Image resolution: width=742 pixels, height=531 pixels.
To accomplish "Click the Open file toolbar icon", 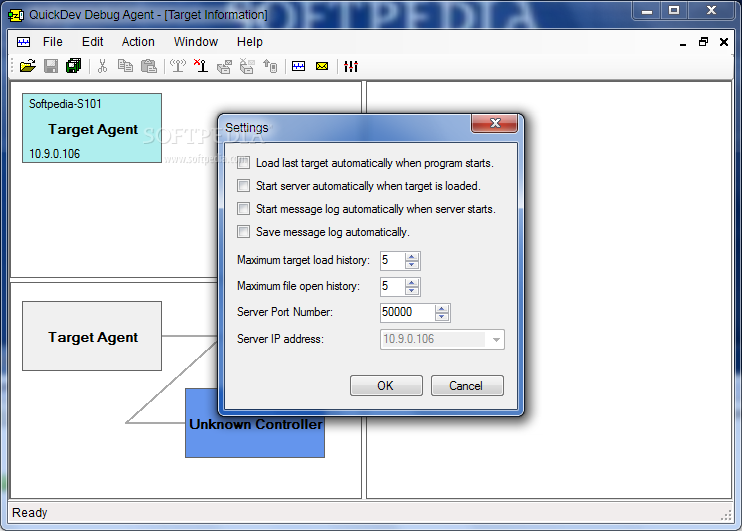I will (28, 66).
